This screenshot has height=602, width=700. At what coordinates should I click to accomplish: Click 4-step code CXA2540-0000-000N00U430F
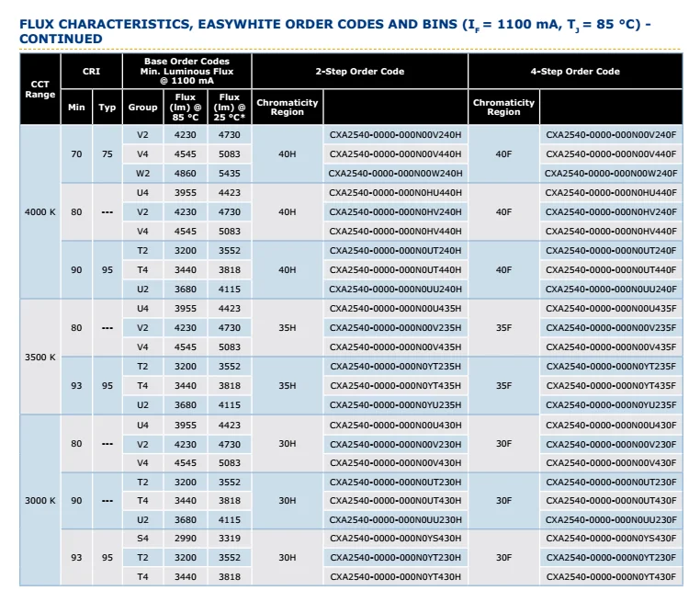coord(611,426)
